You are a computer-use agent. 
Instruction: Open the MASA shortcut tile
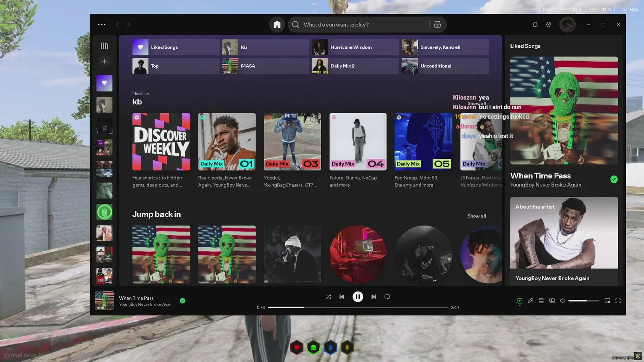(266, 66)
